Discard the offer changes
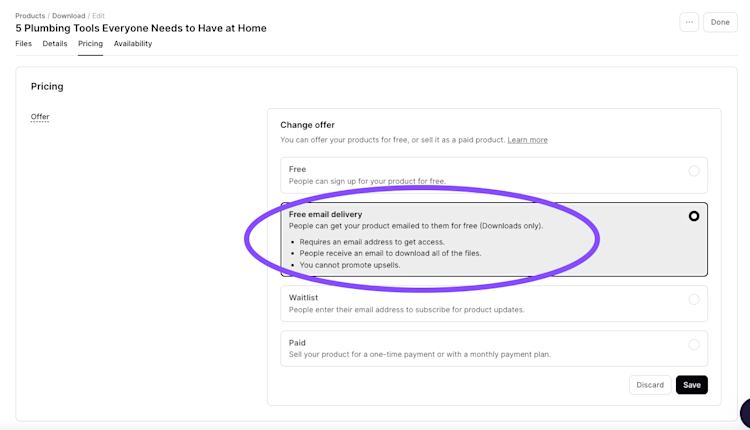Image resolution: width=750 pixels, height=430 pixels. (x=650, y=385)
